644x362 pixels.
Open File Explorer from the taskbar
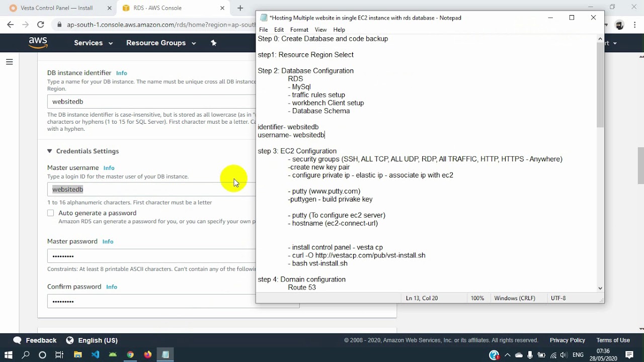77,354
